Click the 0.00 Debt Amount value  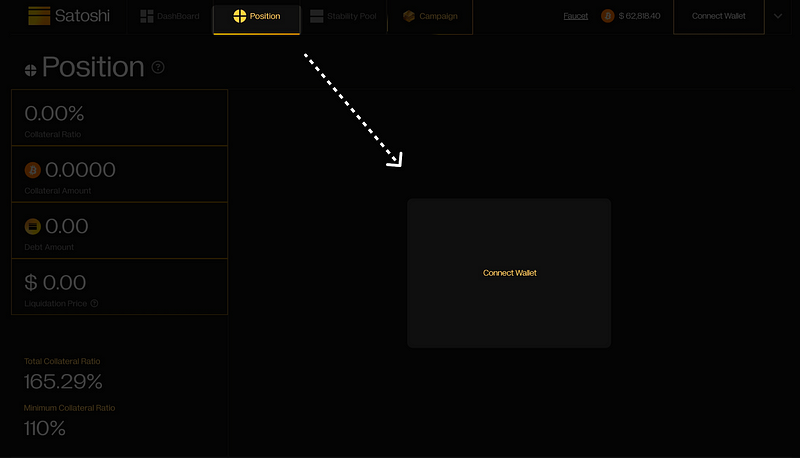(66, 226)
